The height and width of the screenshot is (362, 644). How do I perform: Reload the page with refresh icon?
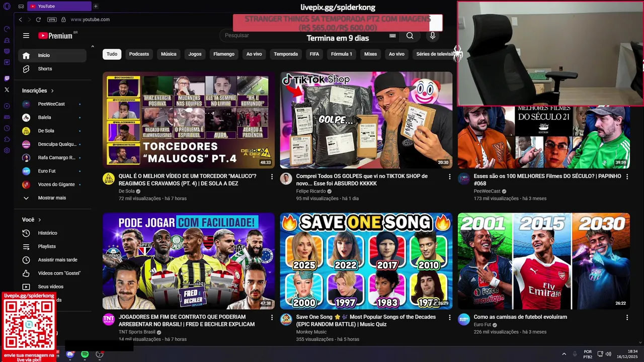[38, 20]
